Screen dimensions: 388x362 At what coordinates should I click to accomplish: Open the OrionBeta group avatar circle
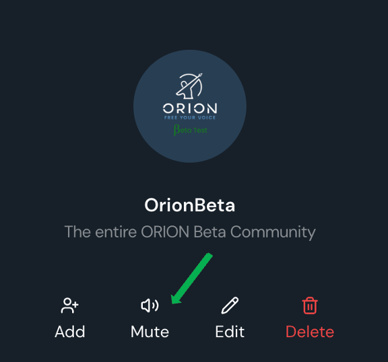click(190, 106)
